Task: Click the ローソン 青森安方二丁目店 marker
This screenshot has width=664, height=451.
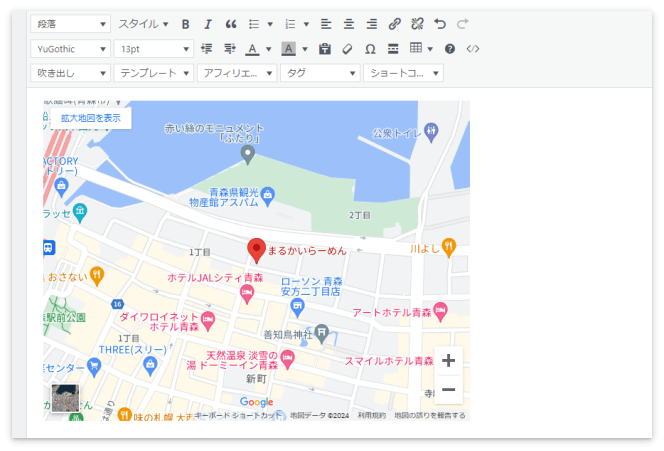Action: pyautogui.click(x=298, y=308)
